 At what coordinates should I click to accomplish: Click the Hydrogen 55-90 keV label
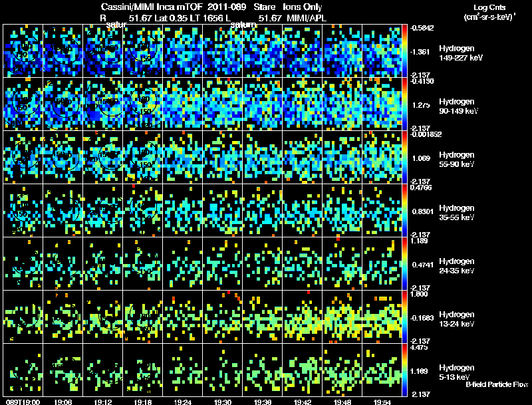457,160
